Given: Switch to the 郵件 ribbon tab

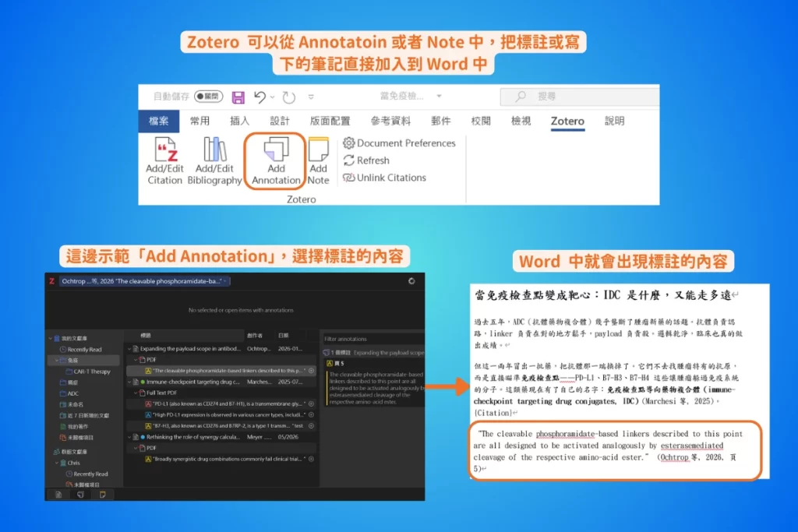Looking at the screenshot, I should [x=441, y=121].
